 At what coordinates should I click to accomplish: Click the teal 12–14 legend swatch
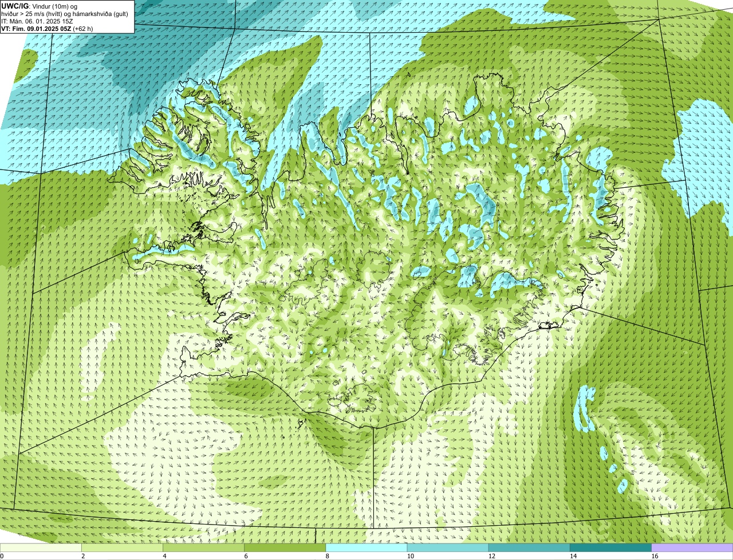point(529,547)
